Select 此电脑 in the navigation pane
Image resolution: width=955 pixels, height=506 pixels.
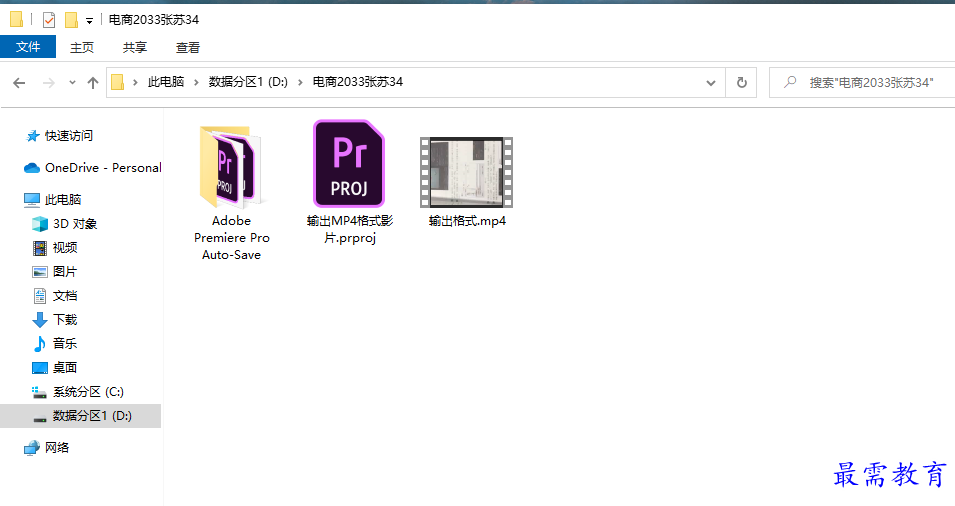click(x=63, y=199)
